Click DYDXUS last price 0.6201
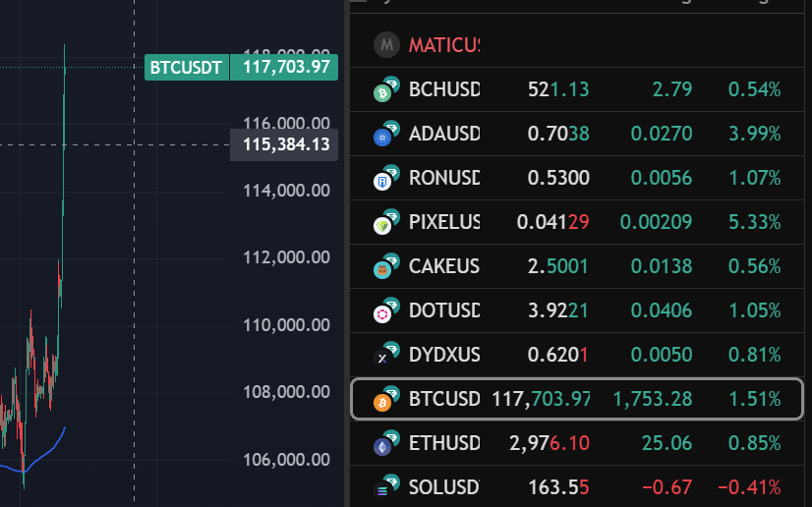The height and width of the screenshot is (507, 812). [558, 355]
